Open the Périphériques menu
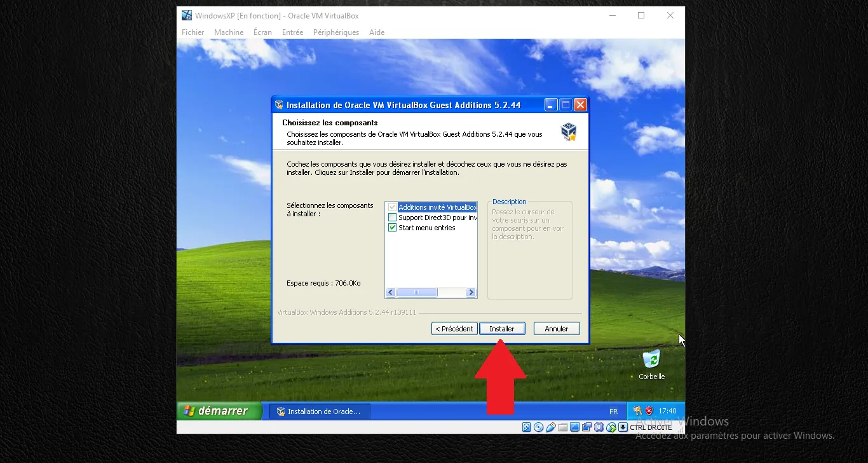This screenshot has width=868, height=463. coord(336,32)
